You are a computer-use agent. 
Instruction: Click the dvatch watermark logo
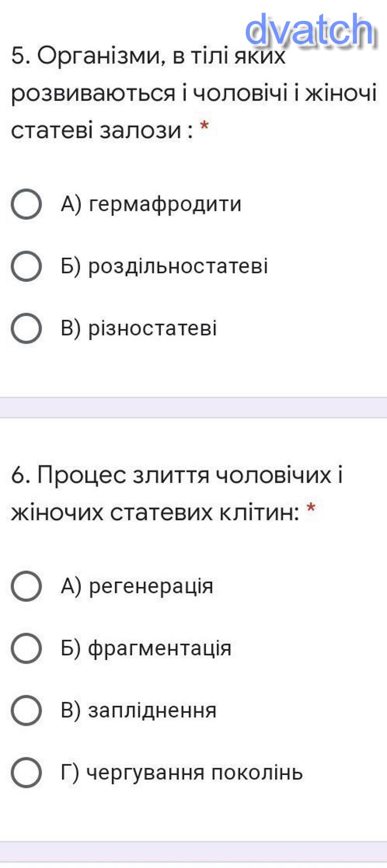[x=310, y=30]
